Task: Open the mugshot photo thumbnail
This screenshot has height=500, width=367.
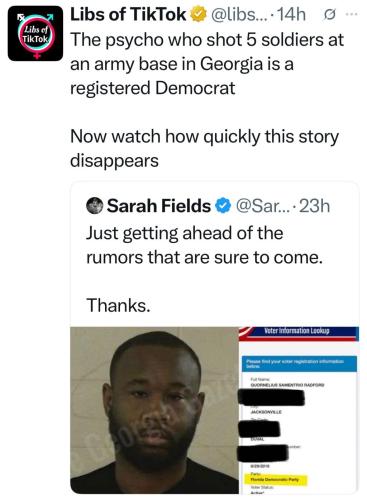Action: coord(155,410)
